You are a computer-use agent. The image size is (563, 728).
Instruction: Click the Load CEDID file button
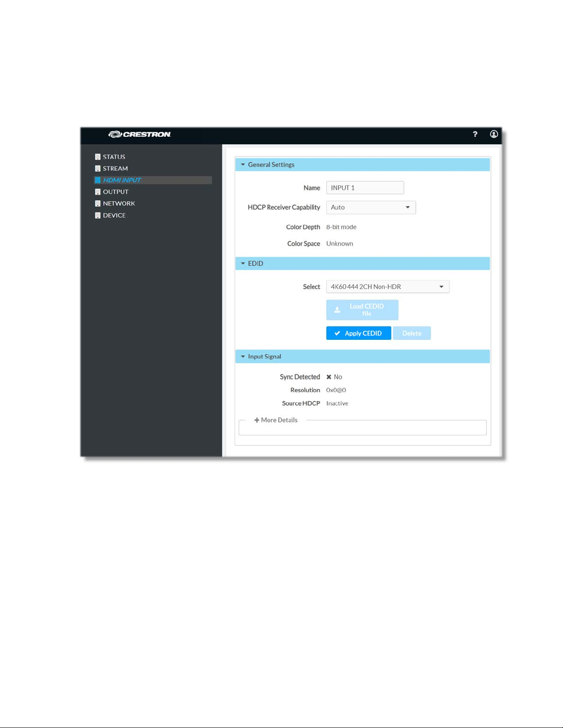(x=362, y=310)
